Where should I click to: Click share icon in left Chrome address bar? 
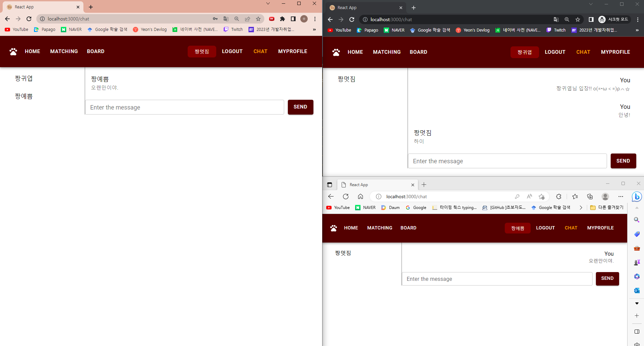coord(248,19)
